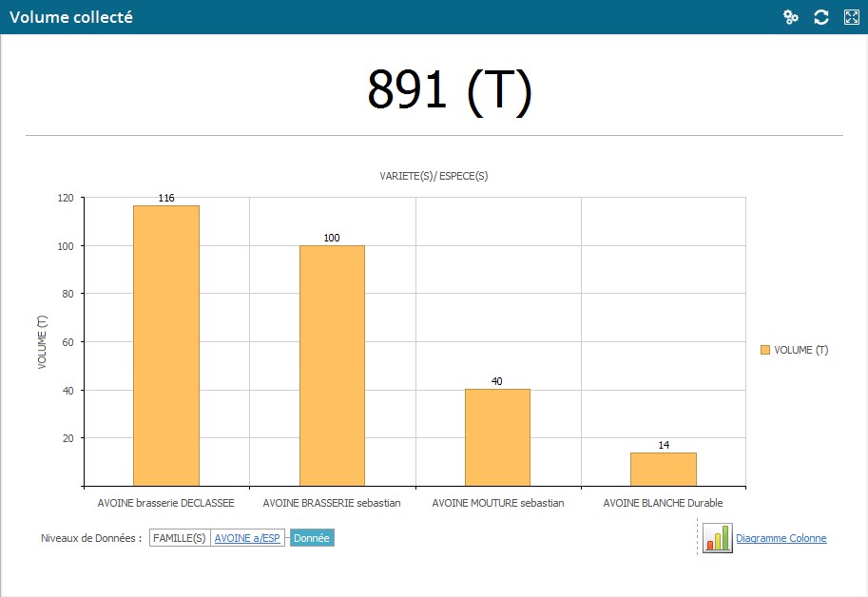Image resolution: width=868 pixels, height=597 pixels.
Task: Select the FAMILLE(S) data level
Action: coord(179,538)
